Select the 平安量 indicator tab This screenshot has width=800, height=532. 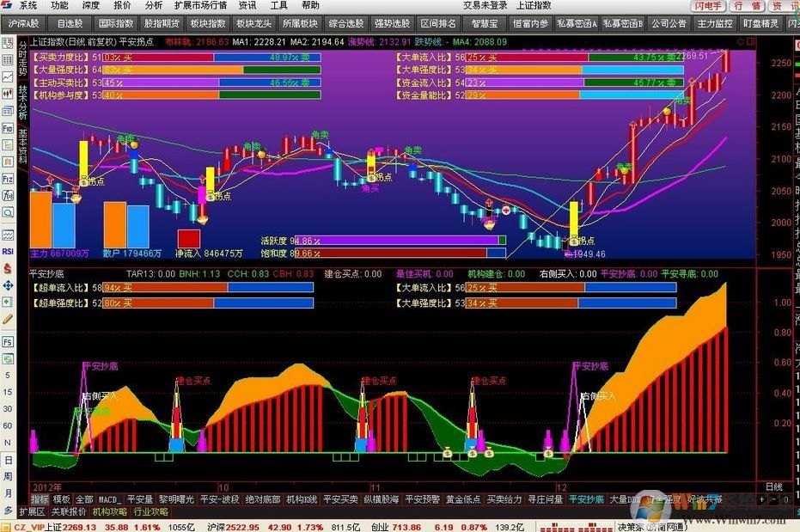[x=140, y=499]
